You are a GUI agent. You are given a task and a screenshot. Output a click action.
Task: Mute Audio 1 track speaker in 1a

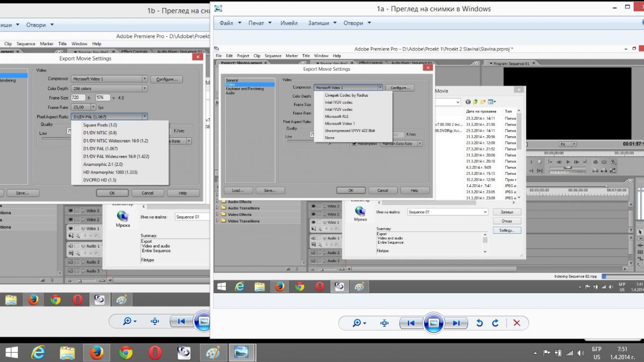pos(313,238)
